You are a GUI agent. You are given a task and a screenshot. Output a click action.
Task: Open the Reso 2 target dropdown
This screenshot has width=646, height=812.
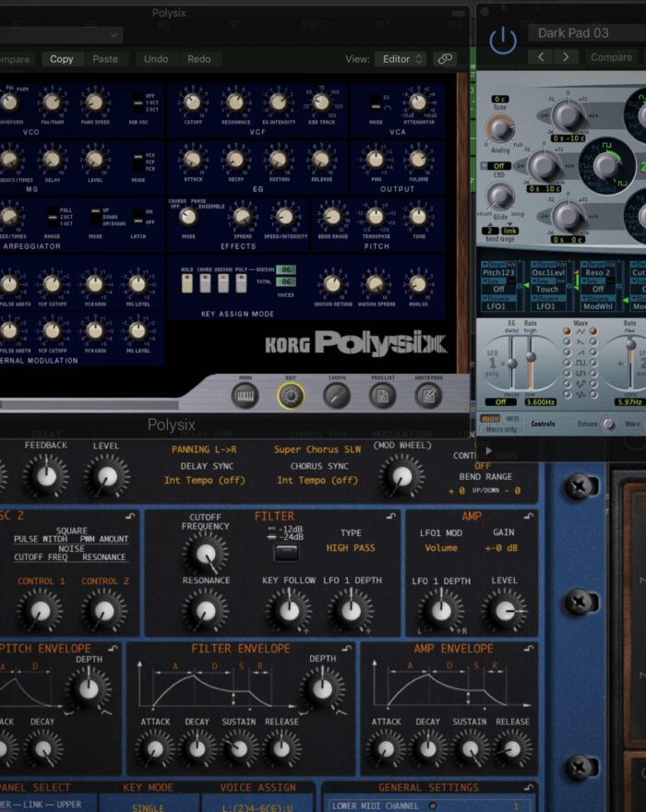(597, 272)
